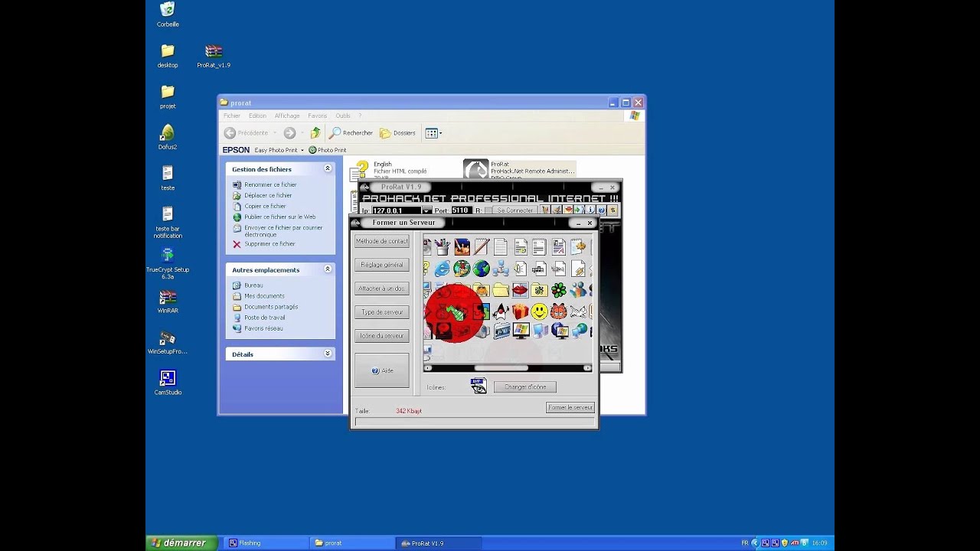Pick the notepad with pencil icon
Viewport: 980px width, 551px height.
481,247
